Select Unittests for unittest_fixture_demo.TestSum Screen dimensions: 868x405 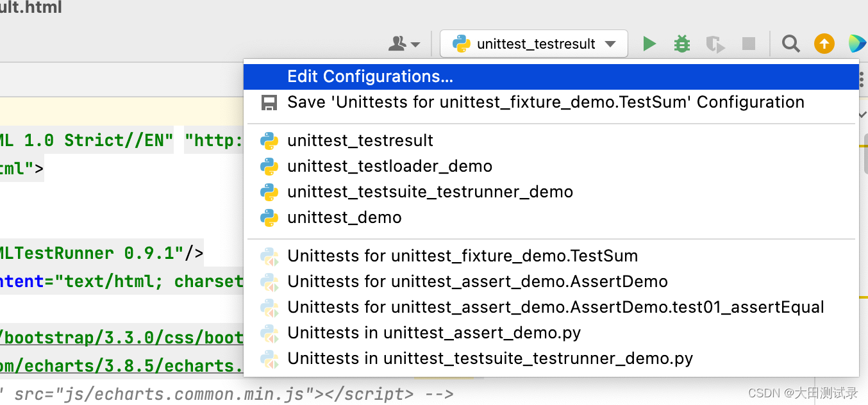462,256
